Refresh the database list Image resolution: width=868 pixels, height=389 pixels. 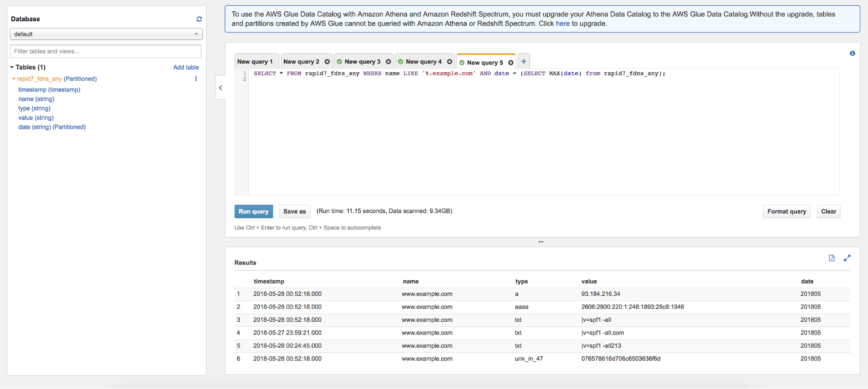199,19
